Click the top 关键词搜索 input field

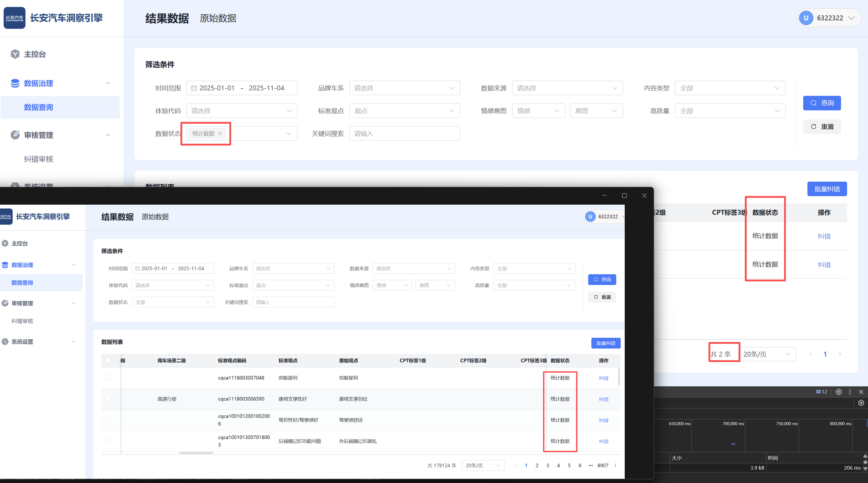click(x=404, y=134)
